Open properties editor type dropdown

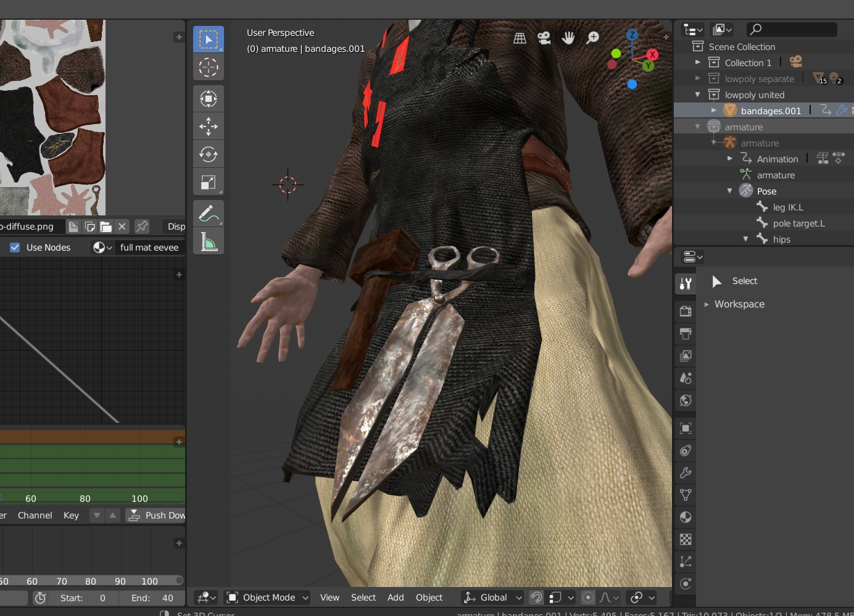(692, 257)
